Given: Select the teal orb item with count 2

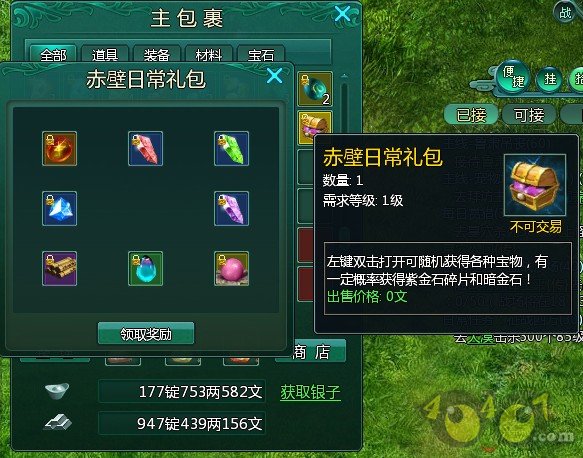Looking at the screenshot, I should click(315, 89).
